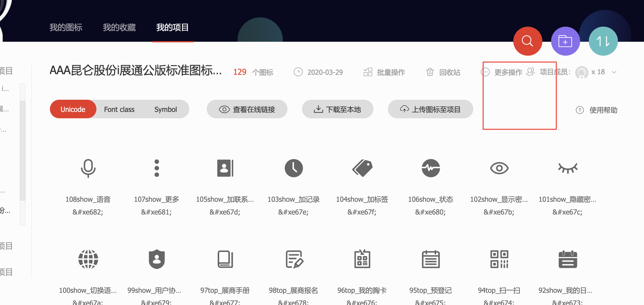Screen dimensions: 644x305
Task: Open the 我的项目 tab
Action: pyautogui.click(x=173, y=27)
